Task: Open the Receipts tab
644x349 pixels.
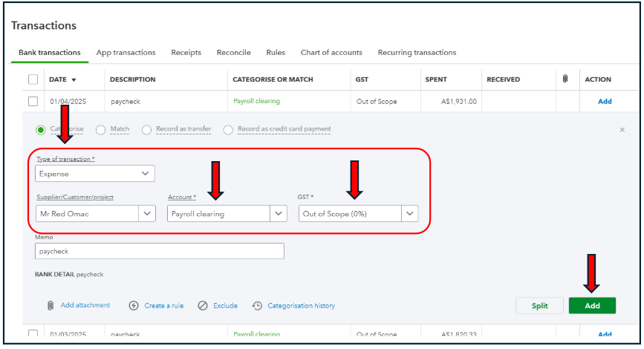Action: (186, 53)
